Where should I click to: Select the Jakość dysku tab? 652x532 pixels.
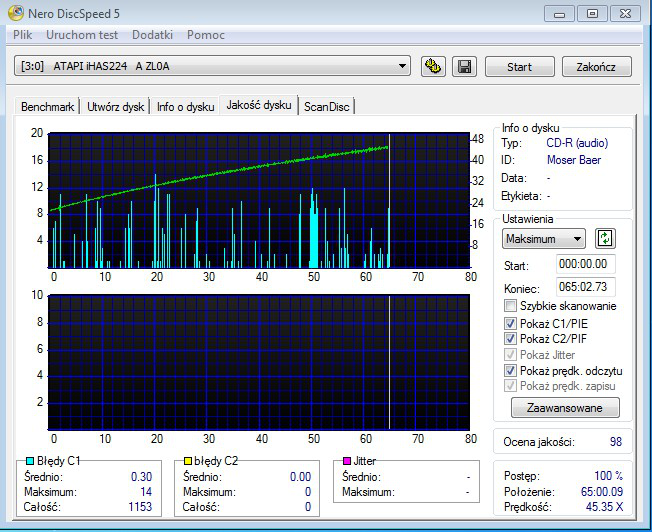[x=259, y=105]
